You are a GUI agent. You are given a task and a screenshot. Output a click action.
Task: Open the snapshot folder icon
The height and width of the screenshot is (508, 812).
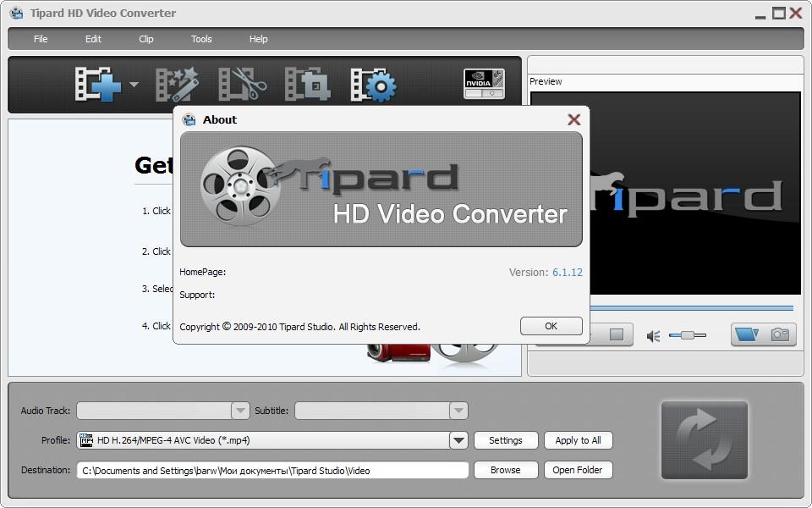(747, 334)
